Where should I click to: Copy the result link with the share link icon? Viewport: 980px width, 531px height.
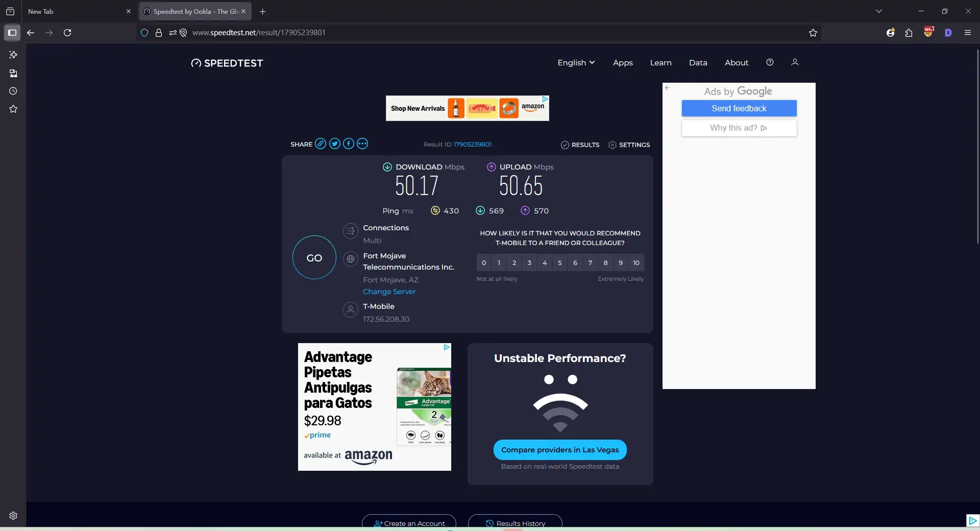[x=321, y=144]
